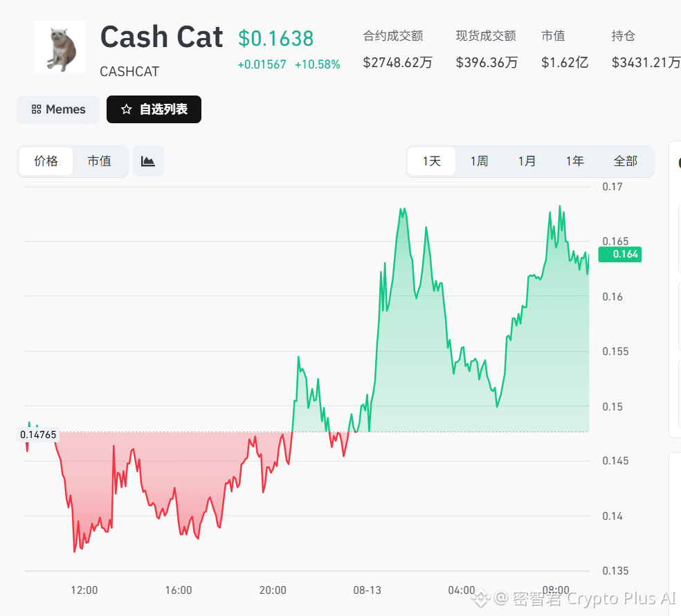
Task: Select the 1天 time range
Action: (x=432, y=161)
